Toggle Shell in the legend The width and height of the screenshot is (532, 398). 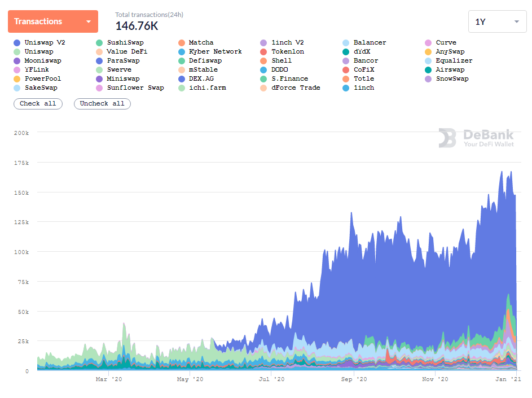coord(276,61)
